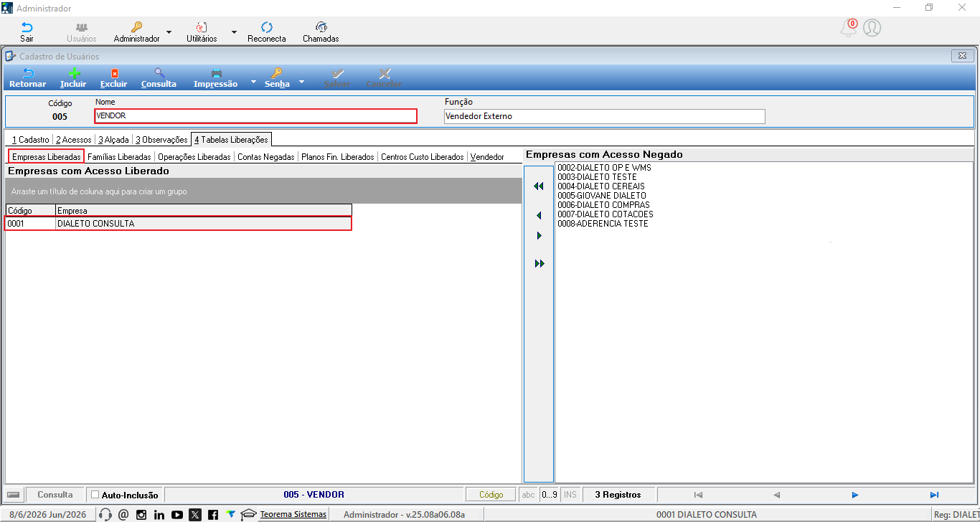Move all companies with double left arrows
The width and height of the screenshot is (980, 522).
click(x=539, y=186)
